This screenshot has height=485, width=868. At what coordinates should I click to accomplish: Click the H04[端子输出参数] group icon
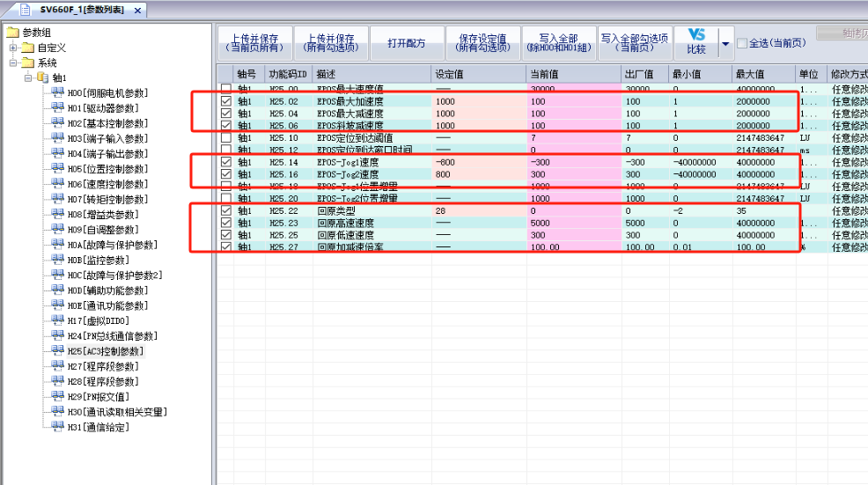click(57, 153)
